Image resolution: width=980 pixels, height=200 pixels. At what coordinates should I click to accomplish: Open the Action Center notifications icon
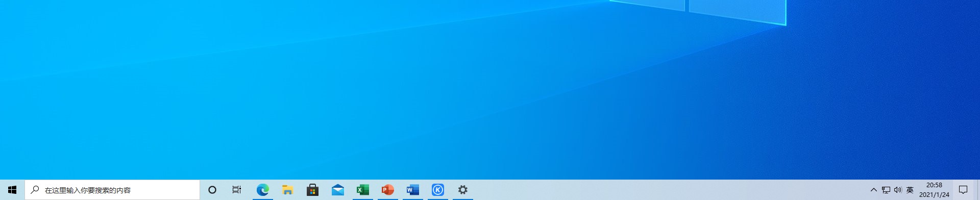[x=963, y=190]
